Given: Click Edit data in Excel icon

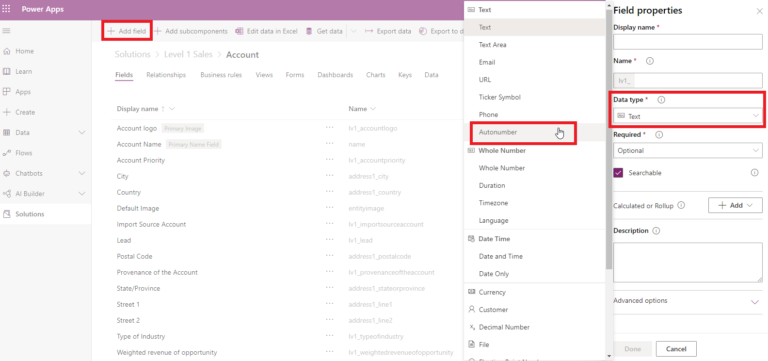Looking at the screenshot, I should (239, 31).
